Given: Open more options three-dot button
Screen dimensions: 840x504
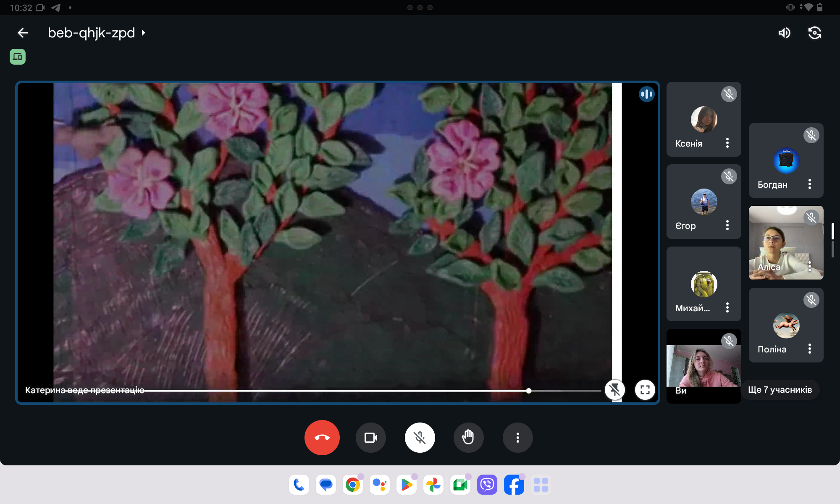Looking at the screenshot, I should click(517, 438).
